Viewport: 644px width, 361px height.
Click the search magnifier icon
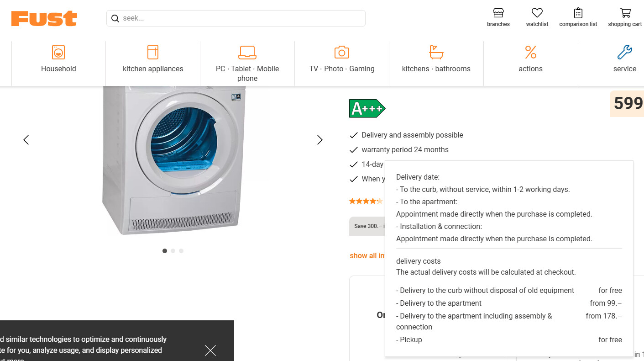pyautogui.click(x=115, y=19)
